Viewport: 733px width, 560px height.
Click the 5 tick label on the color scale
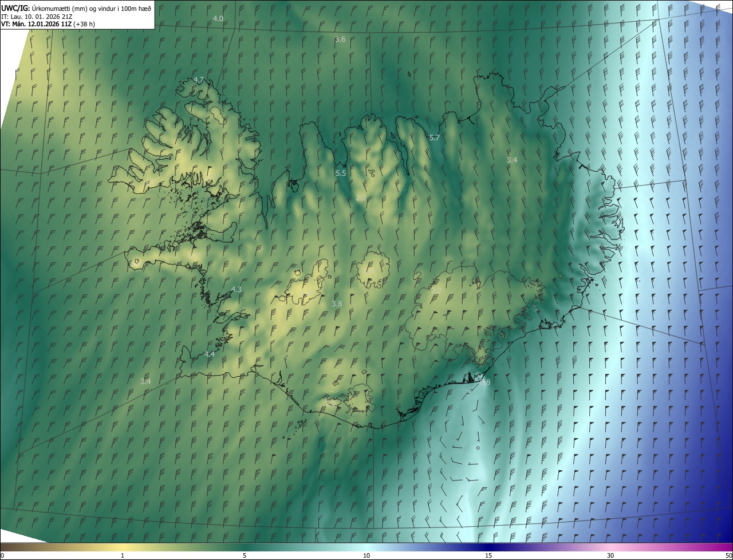pos(245,555)
